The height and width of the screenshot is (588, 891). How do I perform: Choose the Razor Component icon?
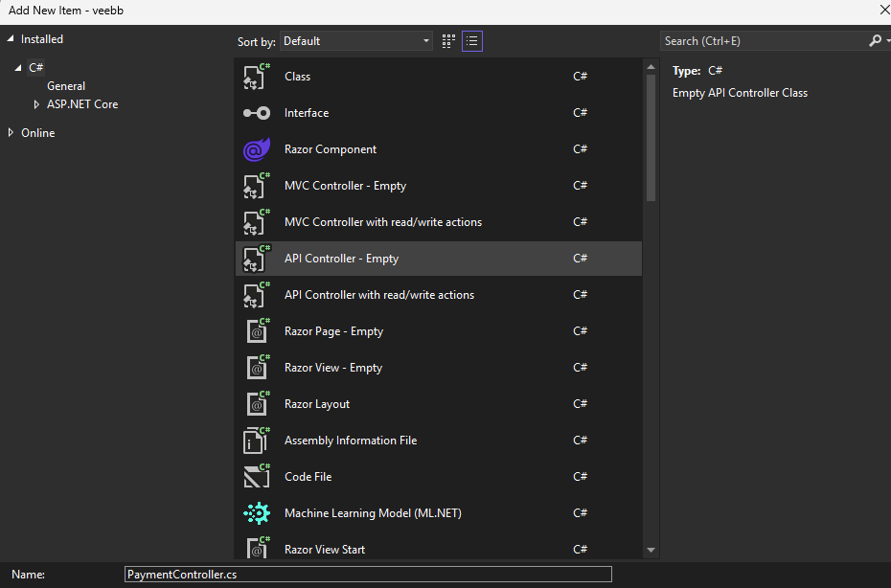(x=256, y=149)
